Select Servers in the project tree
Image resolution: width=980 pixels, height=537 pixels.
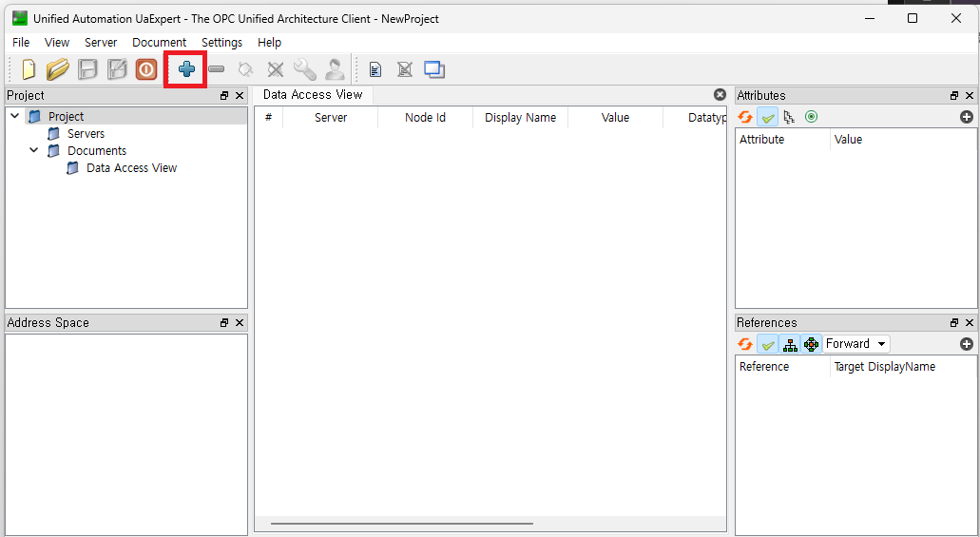[x=86, y=134]
